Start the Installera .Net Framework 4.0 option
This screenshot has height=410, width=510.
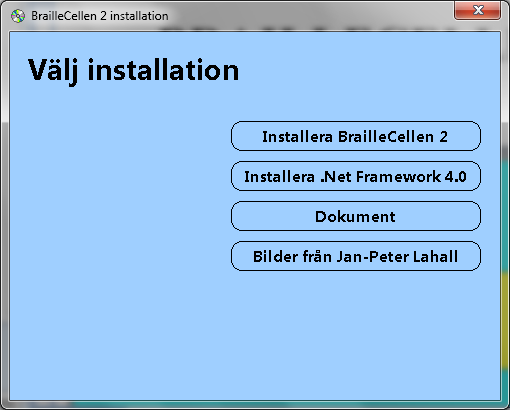(356, 176)
